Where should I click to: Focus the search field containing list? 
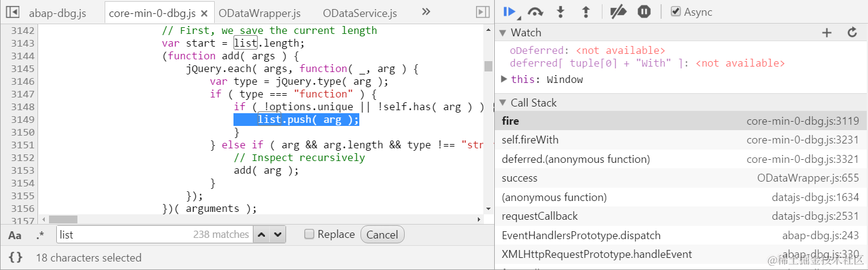pyautogui.click(x=154, y=235)
